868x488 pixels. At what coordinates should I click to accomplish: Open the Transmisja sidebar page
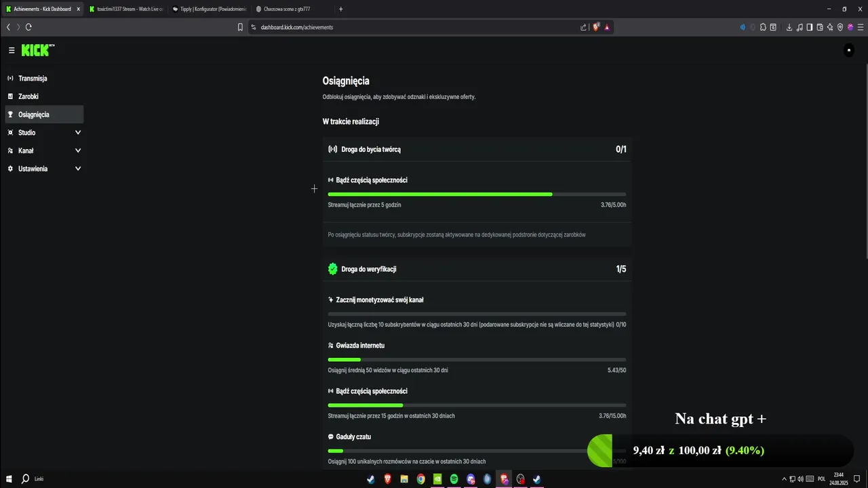(x=44, y=79)
